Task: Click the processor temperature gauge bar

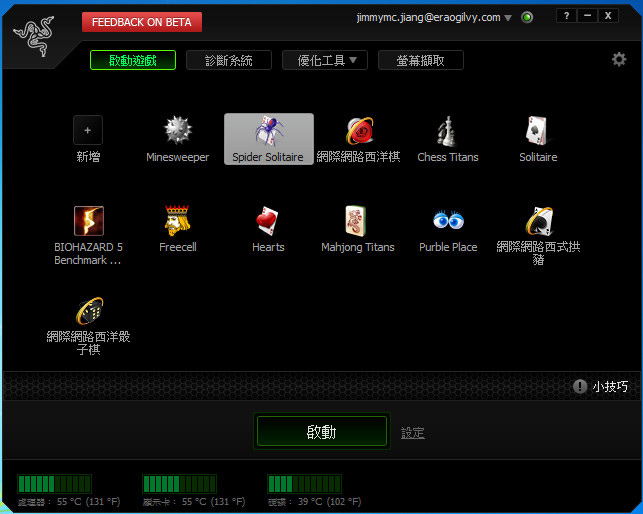Action: (55, 484)
